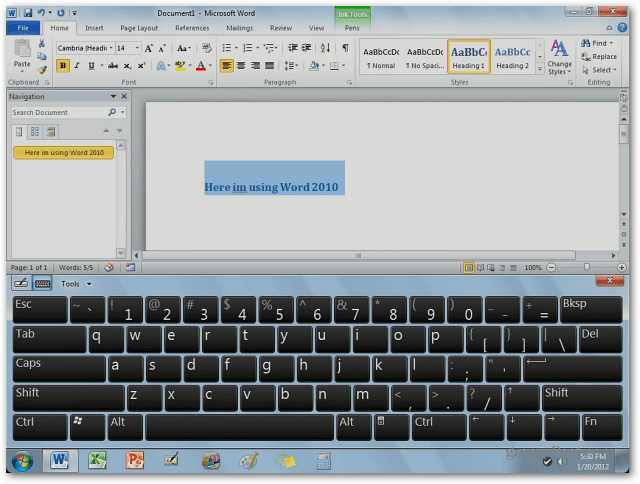Select 'Here im using Word 2010' navigation heading

tap(64, 153)
